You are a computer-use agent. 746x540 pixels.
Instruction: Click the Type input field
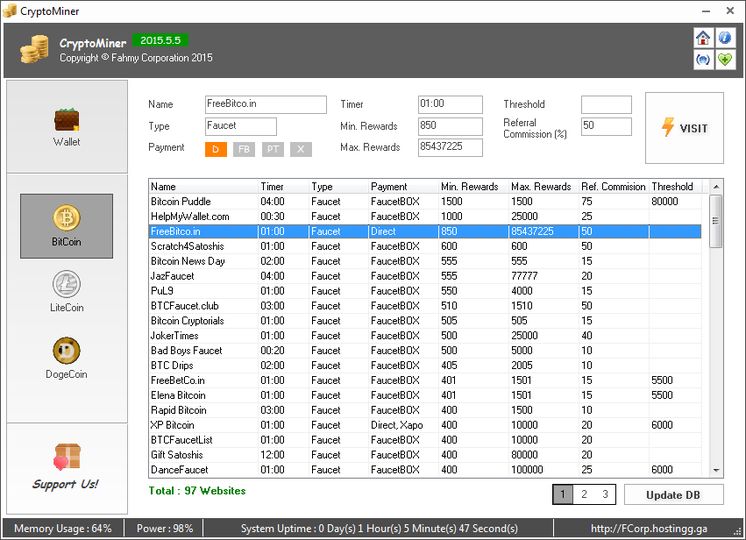click(241, 127)
